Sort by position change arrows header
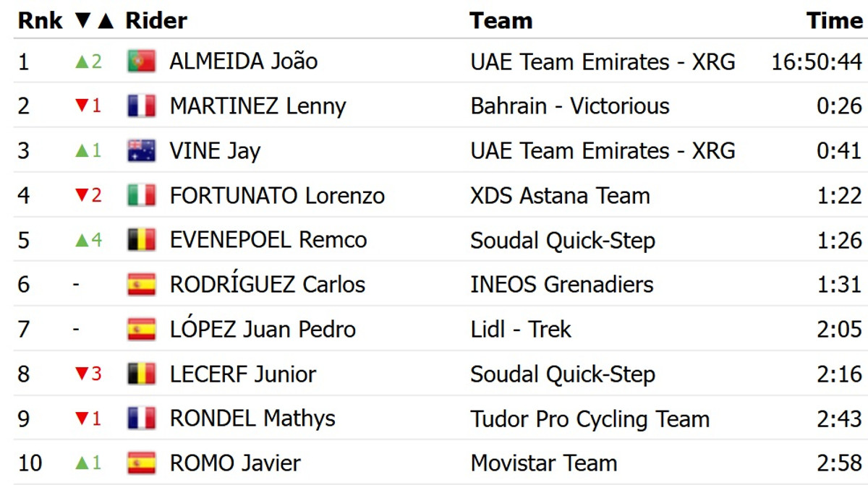The image size is (868, 485). click(95, 20)
